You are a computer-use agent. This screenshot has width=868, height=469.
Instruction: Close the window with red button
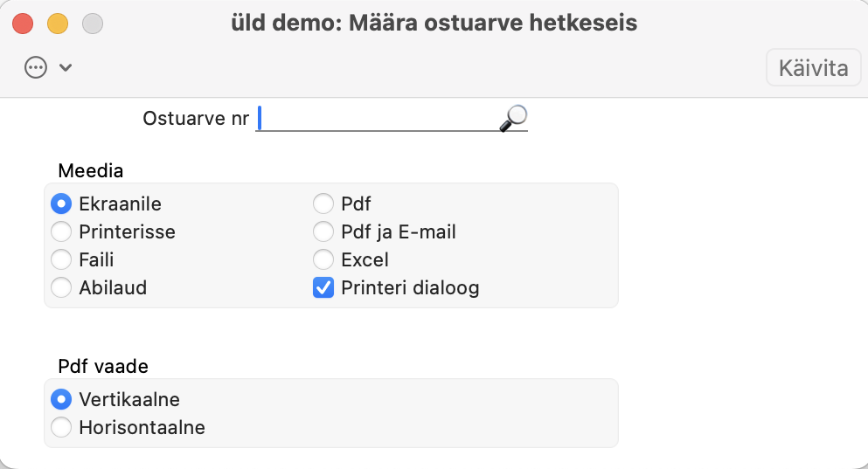23,24
